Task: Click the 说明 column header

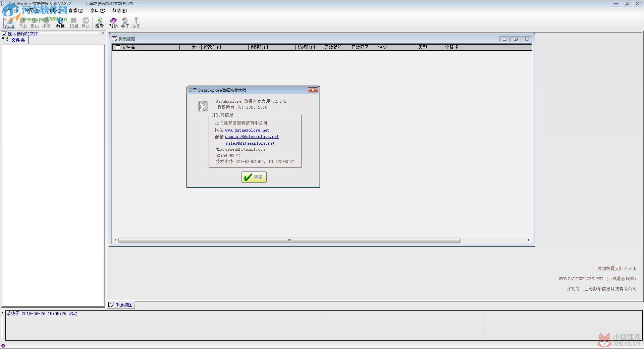Action: (x=396, y=47)
